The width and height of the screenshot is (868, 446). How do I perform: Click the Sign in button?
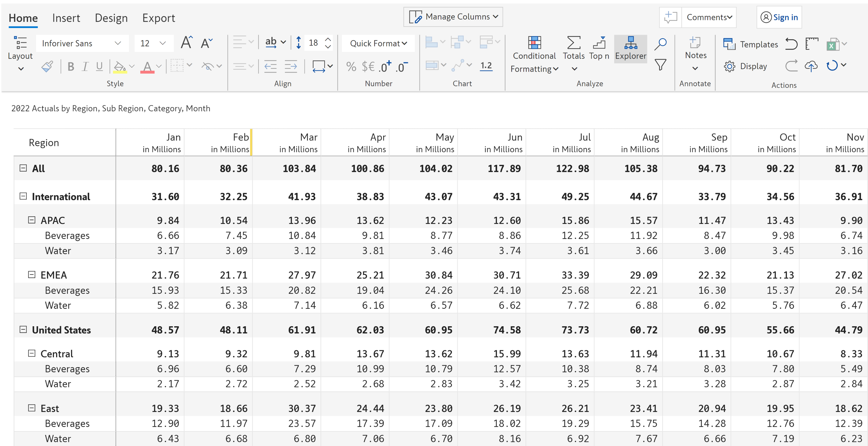click(x=779, y=17)
